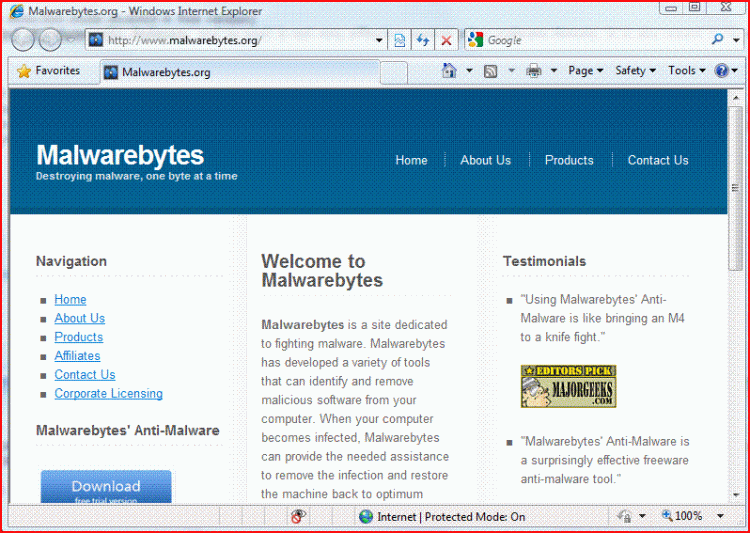Click the 'Malwarebytes' Anti-Malware' sidebar heading
This screenshot has width=750, height=533.
tap(128, 430)
